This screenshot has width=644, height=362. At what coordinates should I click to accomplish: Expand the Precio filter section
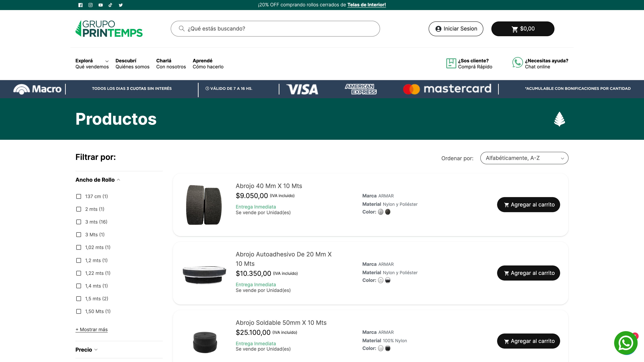coord(86,349)
